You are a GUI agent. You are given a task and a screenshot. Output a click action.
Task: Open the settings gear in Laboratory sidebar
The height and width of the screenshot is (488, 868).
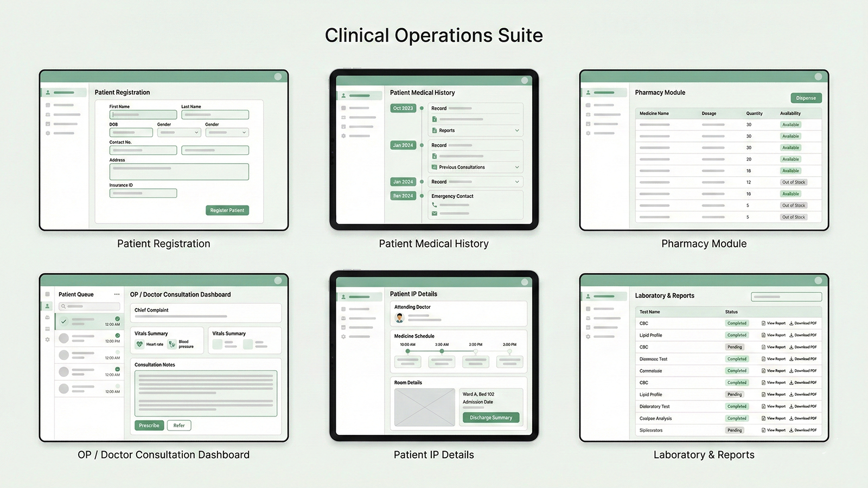(x=588, y=337)
